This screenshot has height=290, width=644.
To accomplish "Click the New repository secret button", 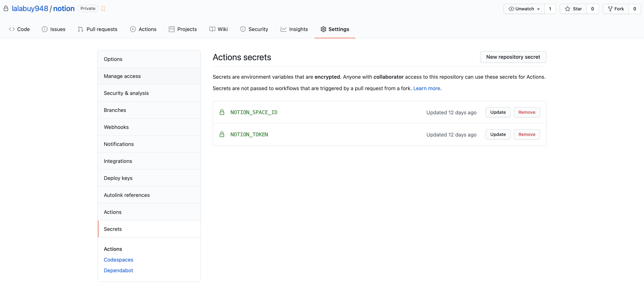I will pyautogui.click(x=513, y=57).
